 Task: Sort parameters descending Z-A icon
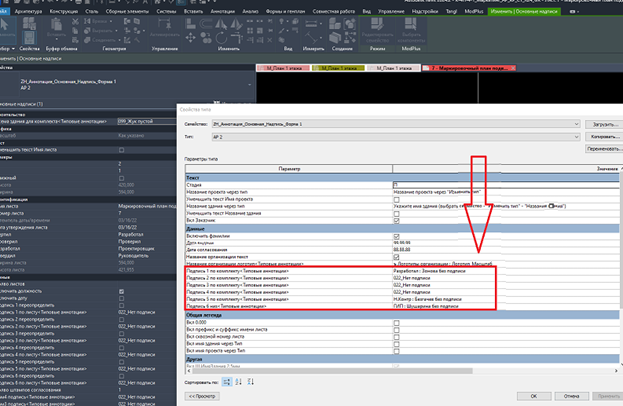point(250,382)
